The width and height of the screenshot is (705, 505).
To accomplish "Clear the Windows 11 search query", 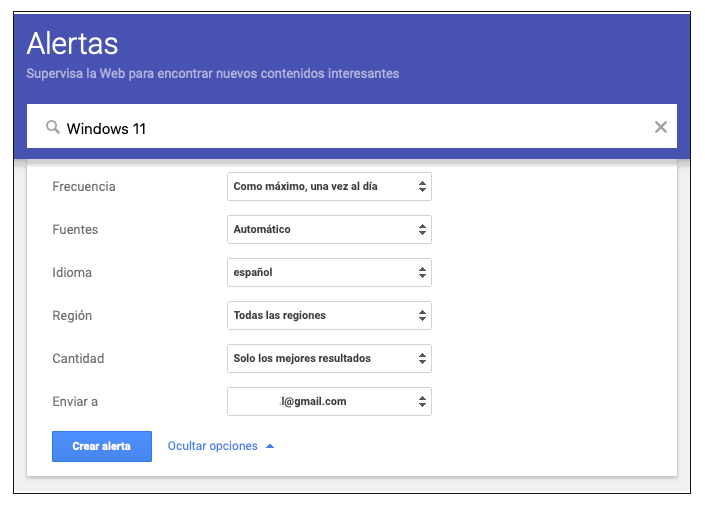I will point(660,127).
